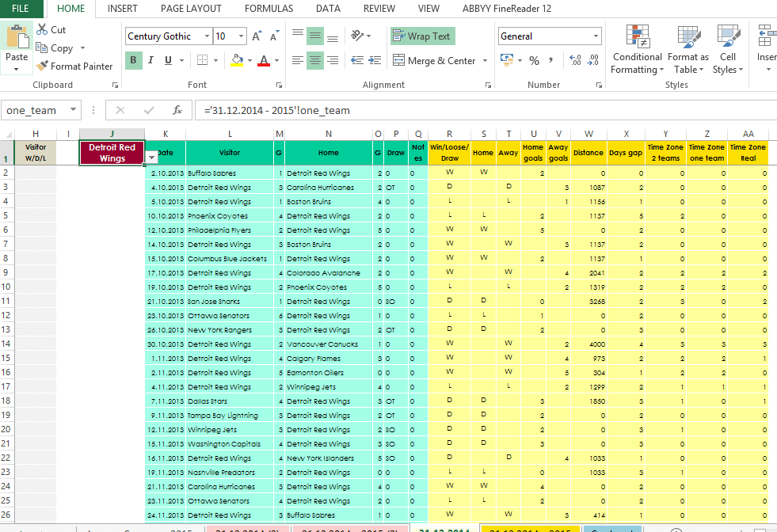The width and height of the screenshot is (777, 532).
Task: Increase font size with the large A icon
Action: pos(257,36)
